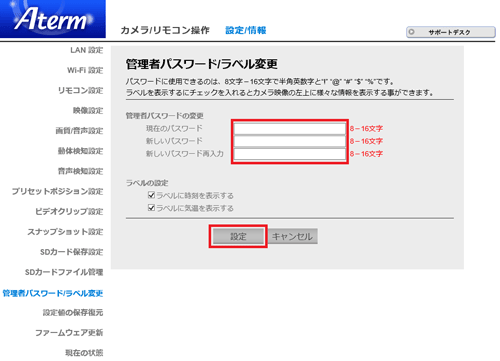
Task: Toggle ラベルに気温を表示する checkbox
Action: [x=151, y=208]
